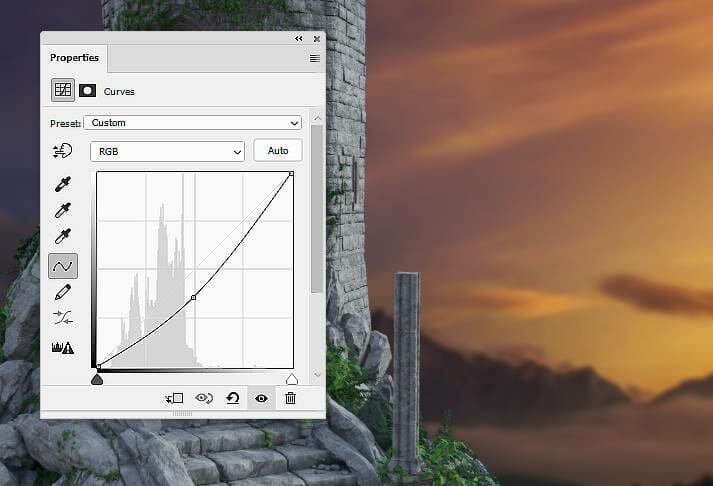Click the white point input slider
This screenshot has height=486, width=713.
(292, 379)
